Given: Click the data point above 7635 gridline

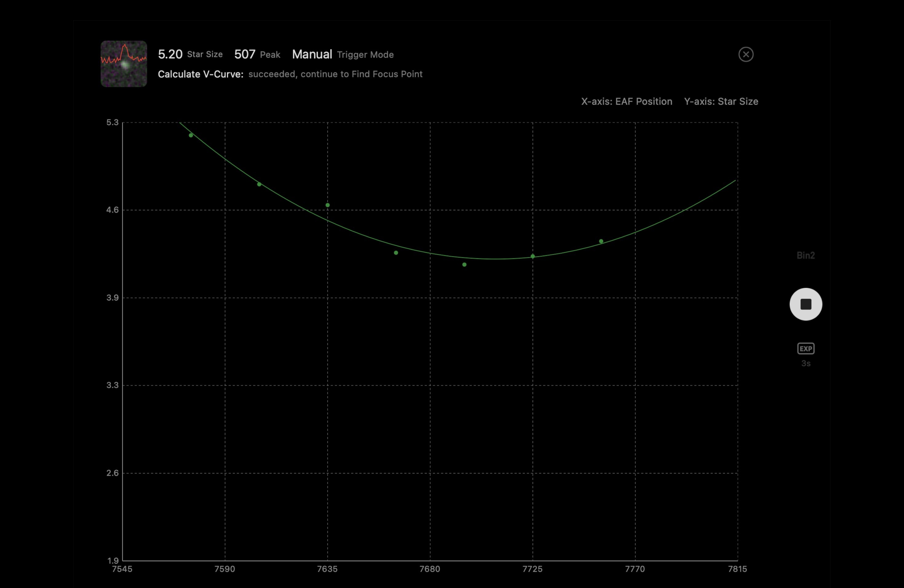Looking at the screenshot, I should [327, 205].
